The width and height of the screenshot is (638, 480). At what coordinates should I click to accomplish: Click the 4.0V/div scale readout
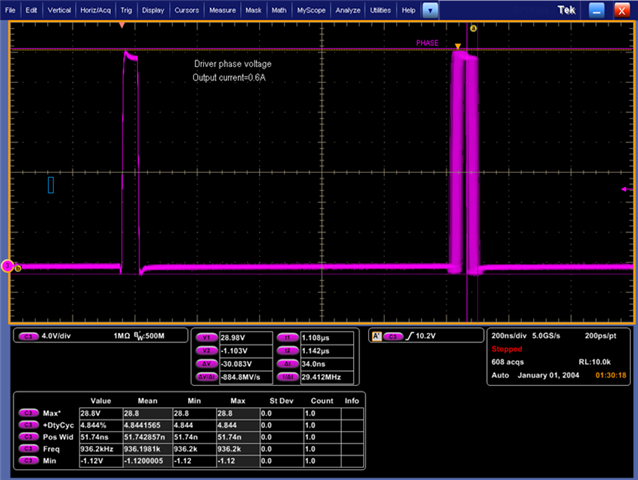point(56,336)
